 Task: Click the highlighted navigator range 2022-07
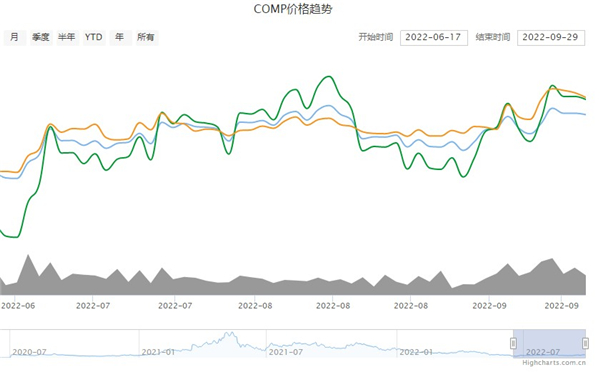[x=549, y=343]
